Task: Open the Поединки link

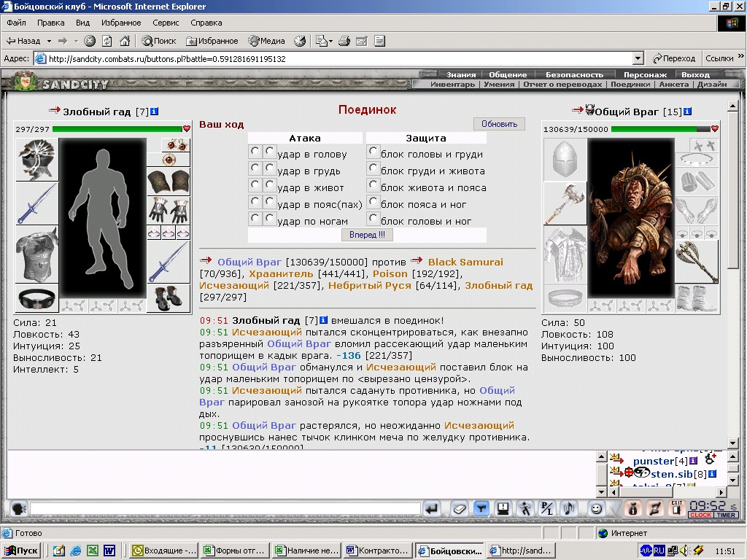Action: click(630, 85)
